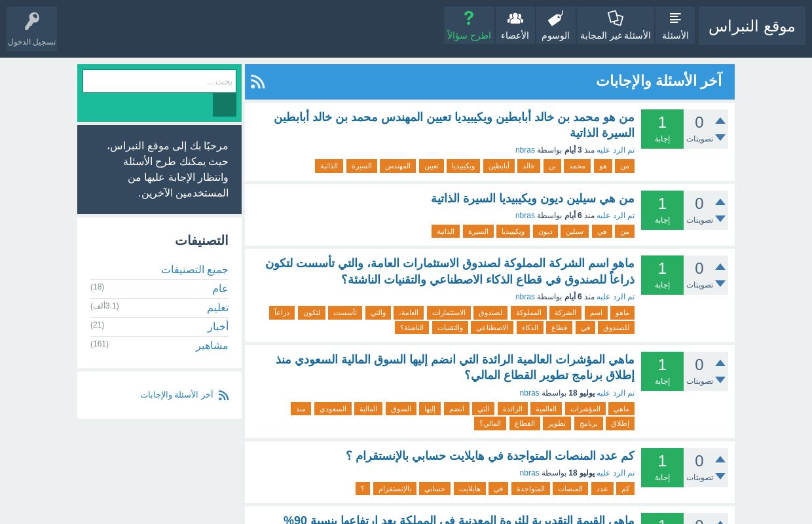The image size is (812, 524).
Task: Click تم الرد عليه link on هايلايت question
Action: click(x=616, y=473)
